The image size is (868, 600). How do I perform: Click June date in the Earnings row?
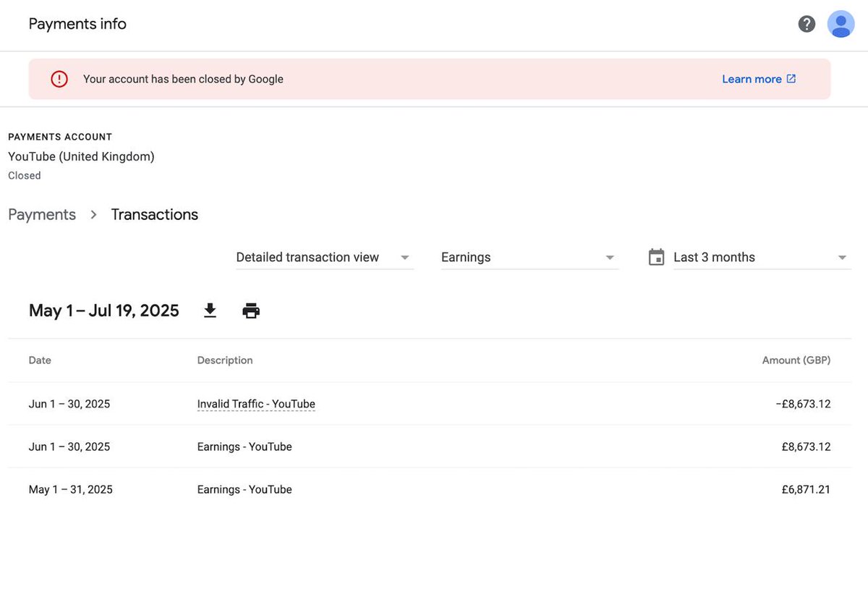coord(69,447)
